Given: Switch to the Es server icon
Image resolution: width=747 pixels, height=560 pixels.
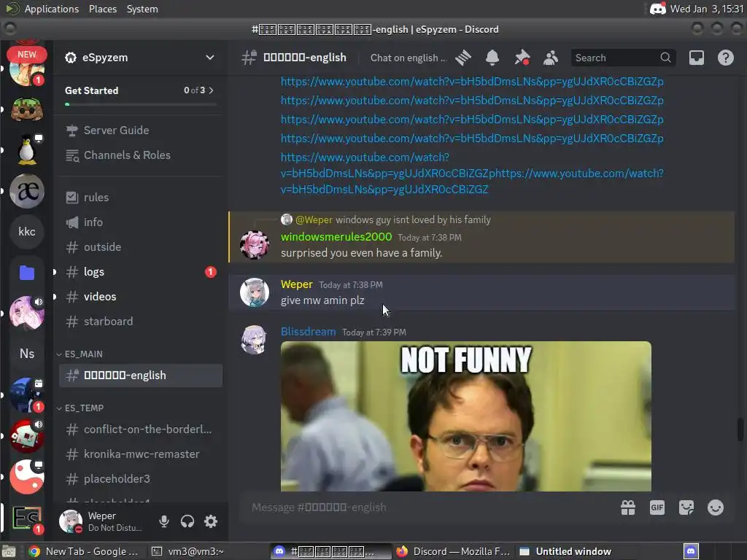Looking at the screenshot, I should (27, 518).
